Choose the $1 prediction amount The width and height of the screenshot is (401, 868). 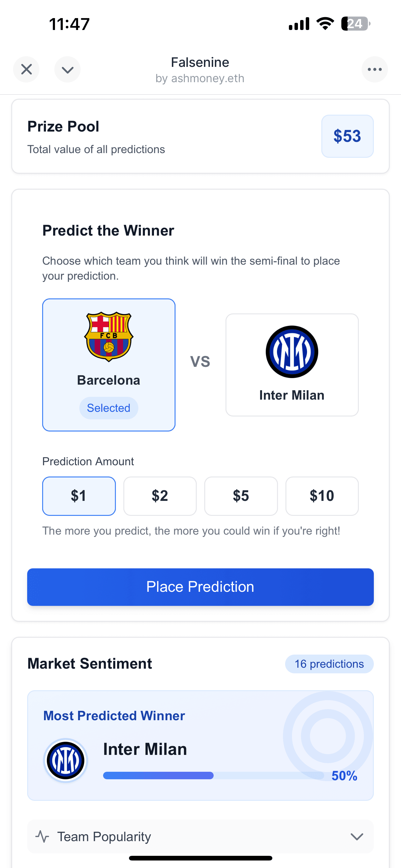tap(79, 496)
